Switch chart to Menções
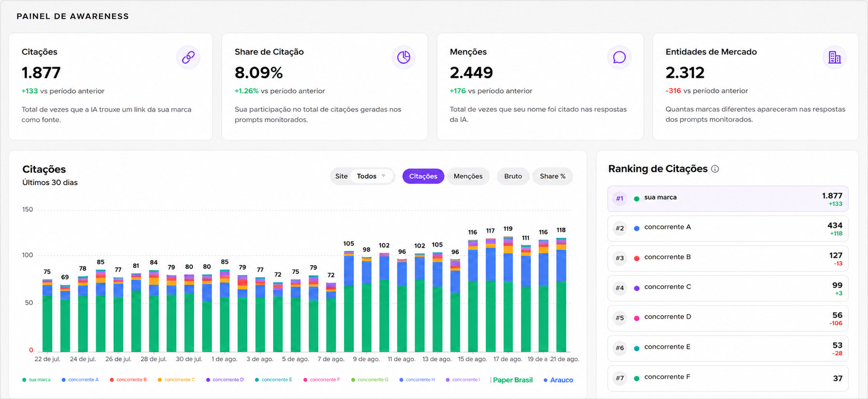 pos(468,176)
